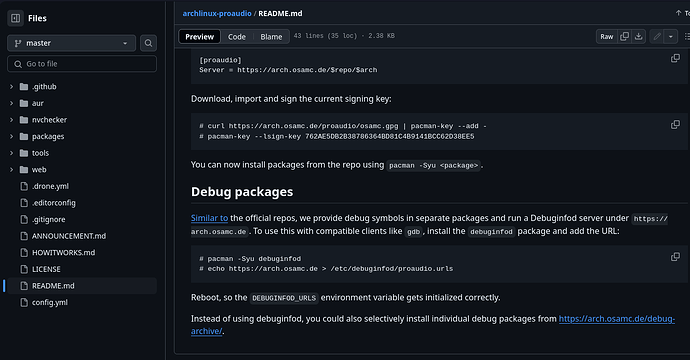Download the raw file icon
This screenshot has height=360, width=690.
[639, 37]
